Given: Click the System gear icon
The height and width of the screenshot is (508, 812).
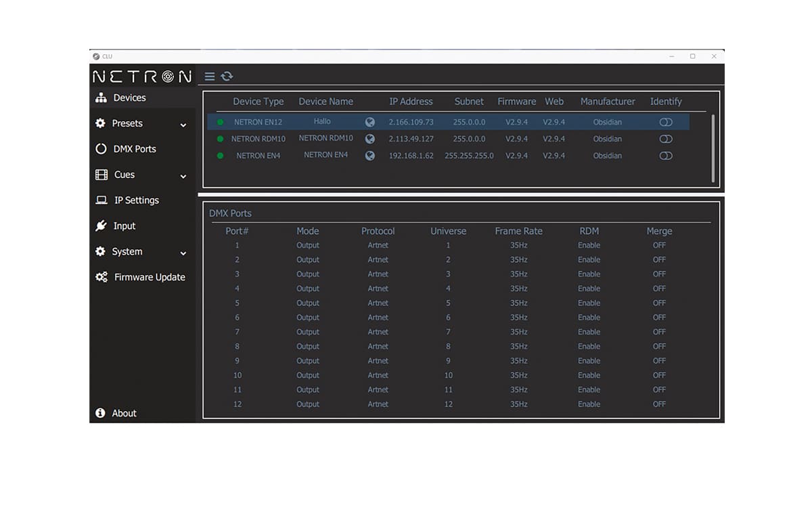Looking at the screenshot, I should click(100, 251).
